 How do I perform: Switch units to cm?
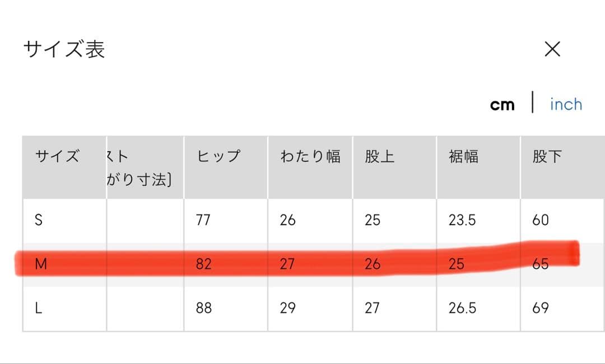(502, 105)
